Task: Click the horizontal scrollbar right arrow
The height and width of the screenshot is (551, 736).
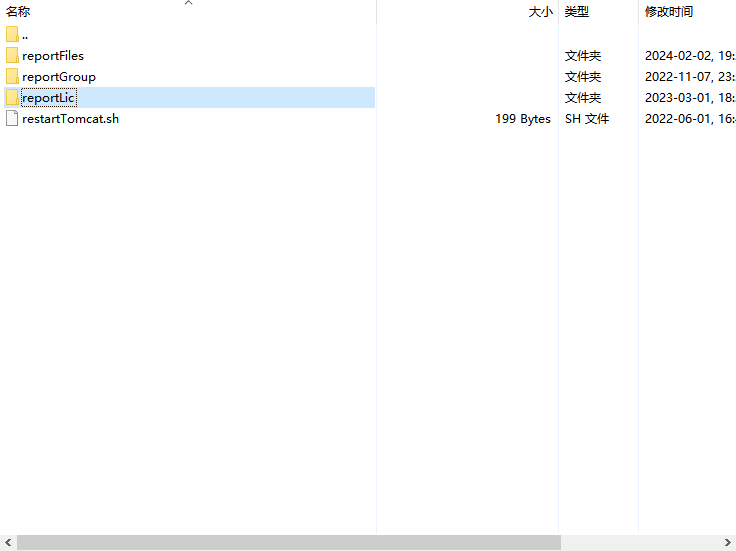Action: coord(728,543)
